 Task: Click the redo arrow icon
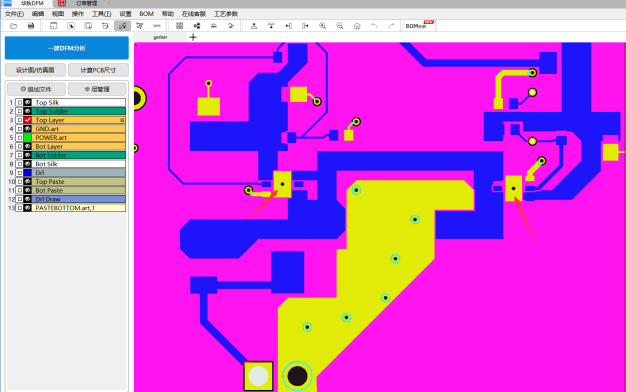pyautogui.click(x=391, y=26)
